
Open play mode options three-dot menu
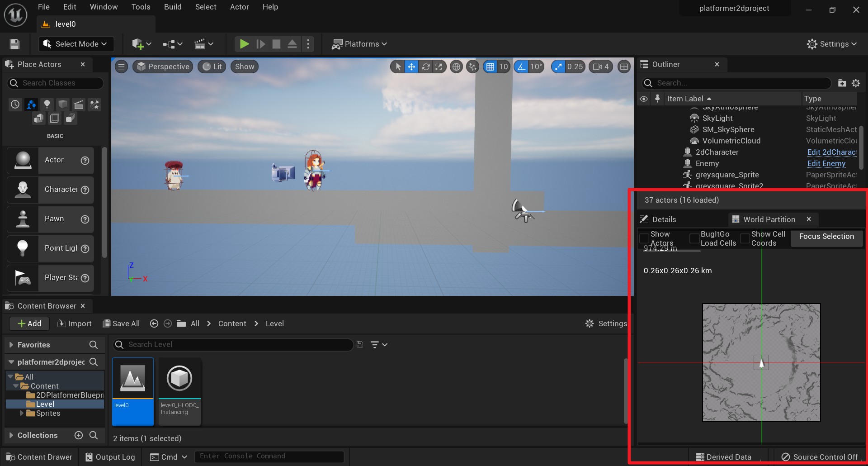pyautogui.click(x=308, y=44)
